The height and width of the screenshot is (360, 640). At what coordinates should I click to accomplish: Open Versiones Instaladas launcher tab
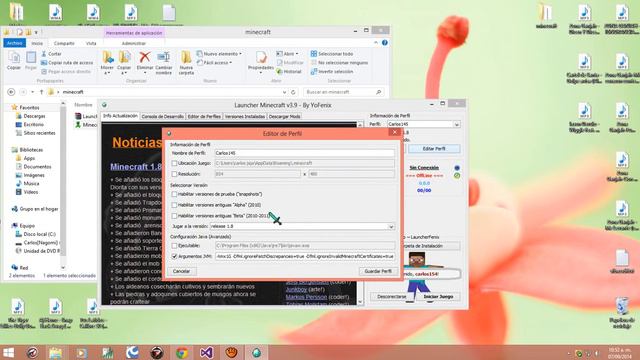pos(245,116)
